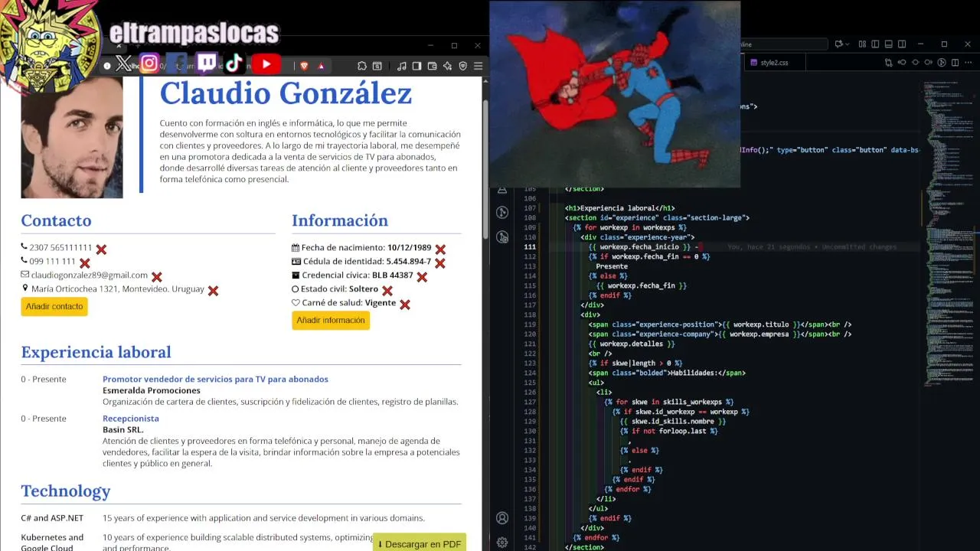This screenshot has height=551, width=980.
Task: Click the run file play icon in editor toolbar
Action: pyautogui.click(x=942, y=63)
